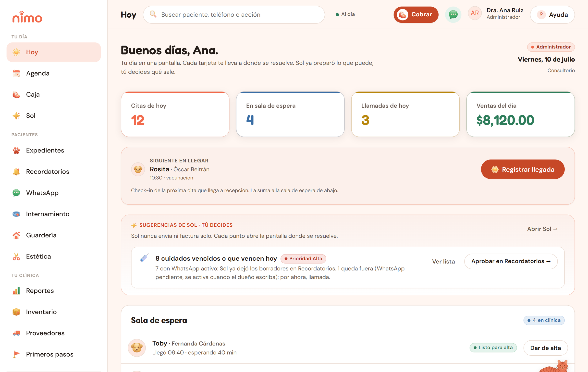Click the syringe icon on cuidados vencidos card

point(144,258)
